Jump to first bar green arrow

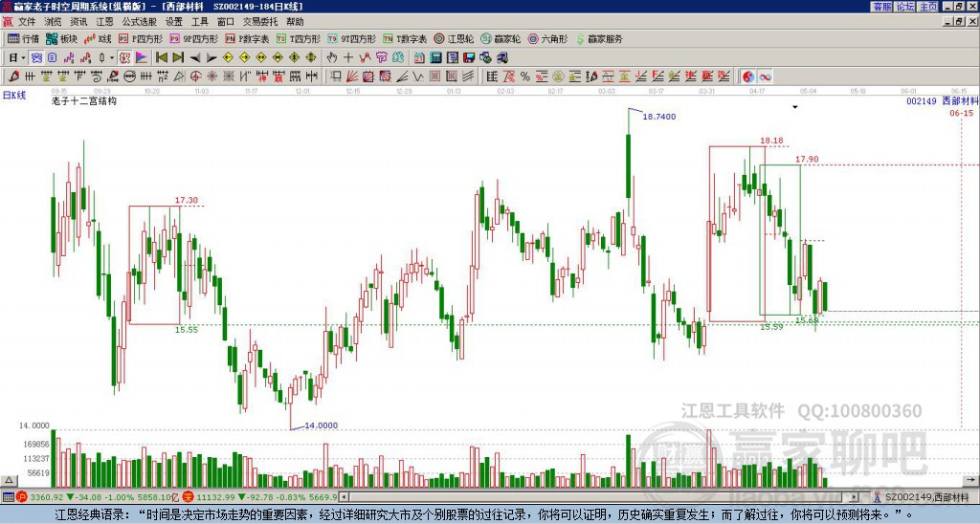161,57
